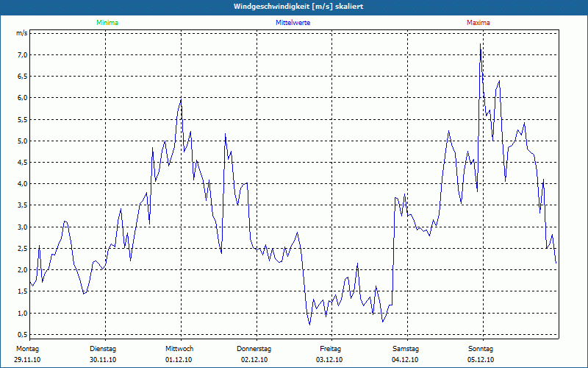Click the chart title 'Windgeschwindigkeit [m/s] skaliert'
The image size is (588, 368).
[298, 7]
